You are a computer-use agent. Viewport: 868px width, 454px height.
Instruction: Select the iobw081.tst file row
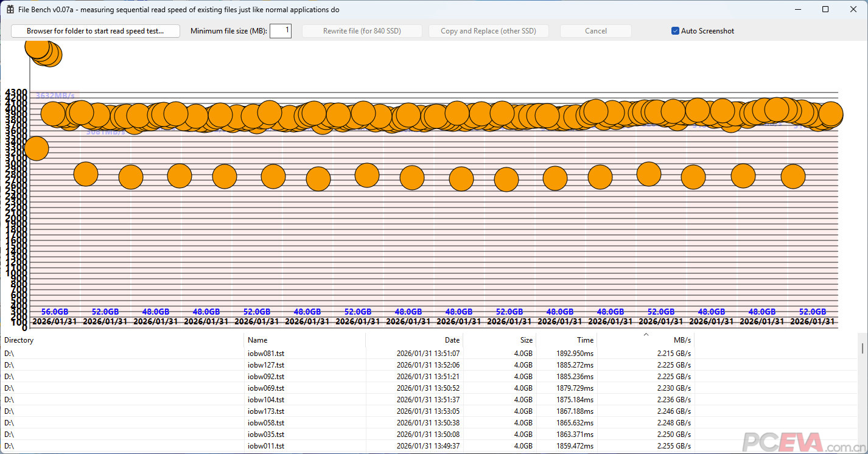(x=266, y=353)
